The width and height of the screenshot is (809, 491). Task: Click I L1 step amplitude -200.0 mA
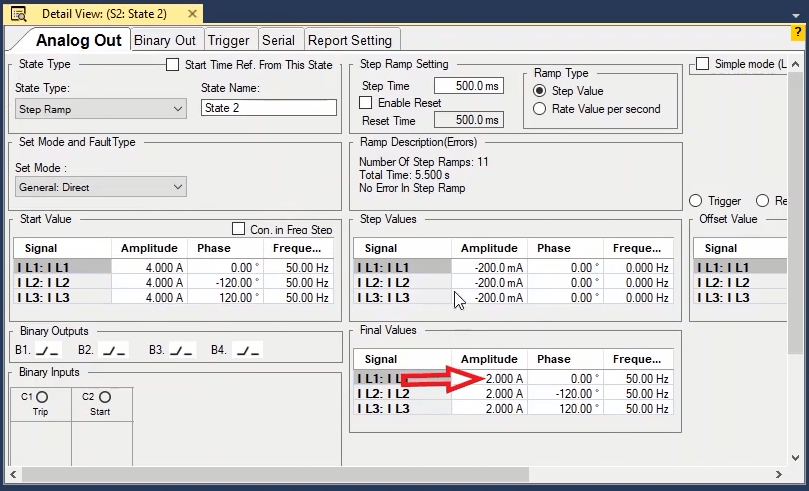[489, 268]
